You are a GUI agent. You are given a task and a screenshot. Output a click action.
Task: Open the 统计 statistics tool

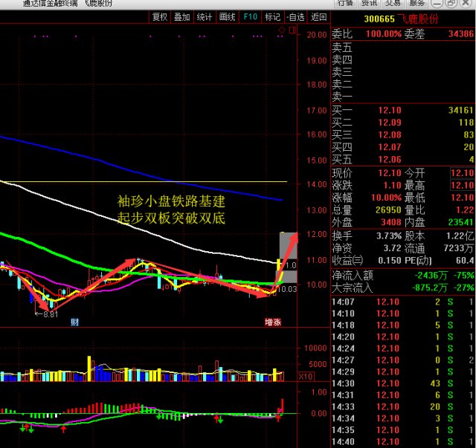(205, 17)
